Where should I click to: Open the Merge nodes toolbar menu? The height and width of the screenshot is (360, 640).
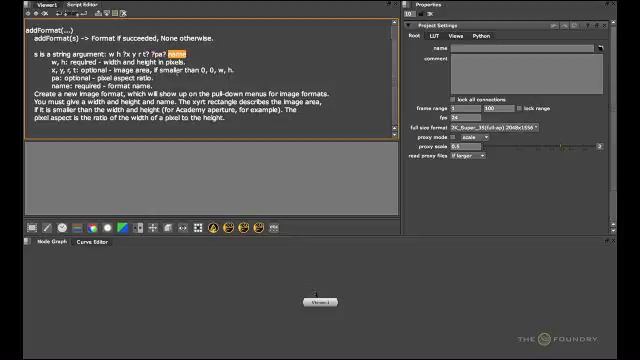138,228
